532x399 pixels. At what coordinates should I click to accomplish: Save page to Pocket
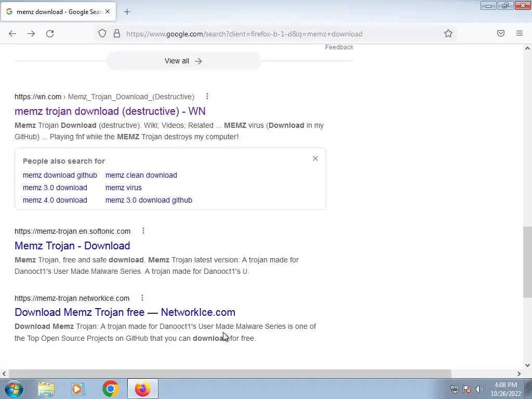501,33
